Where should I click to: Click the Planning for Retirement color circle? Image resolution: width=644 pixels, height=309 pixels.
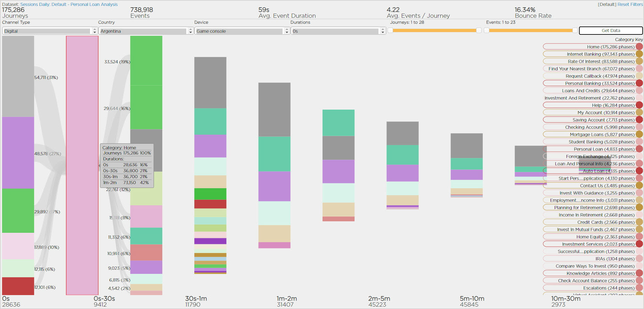click(639, 207)
